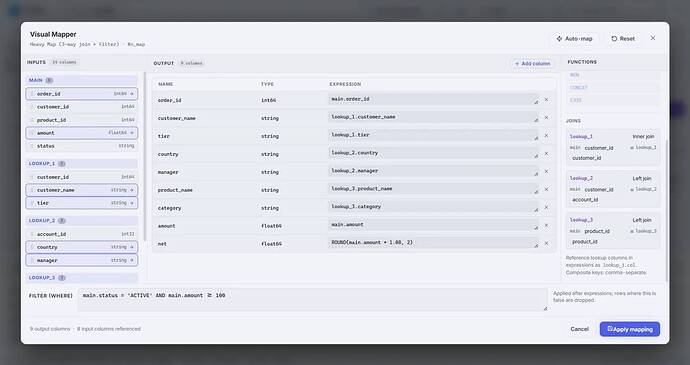Viewport: 690px width, 365px height.
Task: Remove the manager output column
Action: (x=546, y=172)
